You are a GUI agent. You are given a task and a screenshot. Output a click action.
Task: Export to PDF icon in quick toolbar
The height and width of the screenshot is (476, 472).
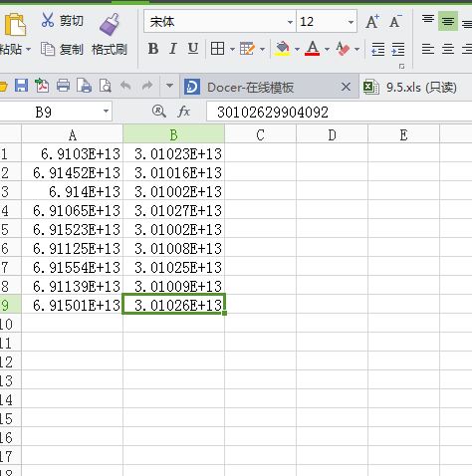tap(42, 86)
